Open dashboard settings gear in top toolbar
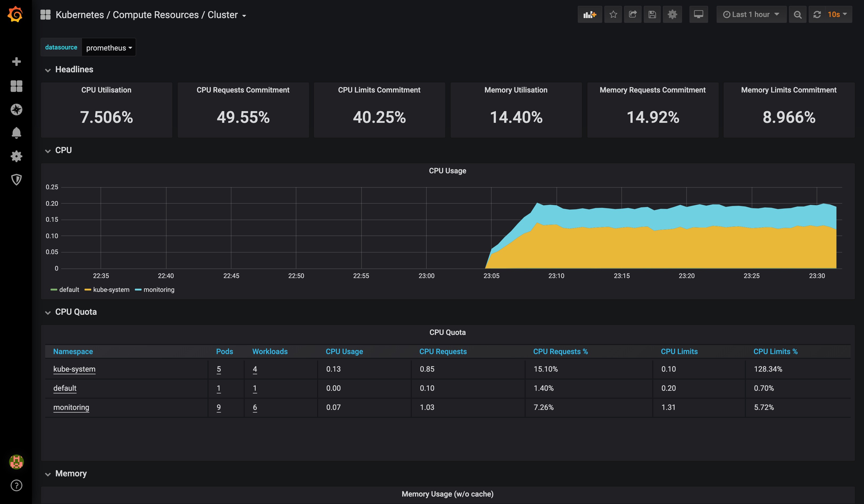The width and height of the screenshot is (864, 504). [x=672, y=14]
